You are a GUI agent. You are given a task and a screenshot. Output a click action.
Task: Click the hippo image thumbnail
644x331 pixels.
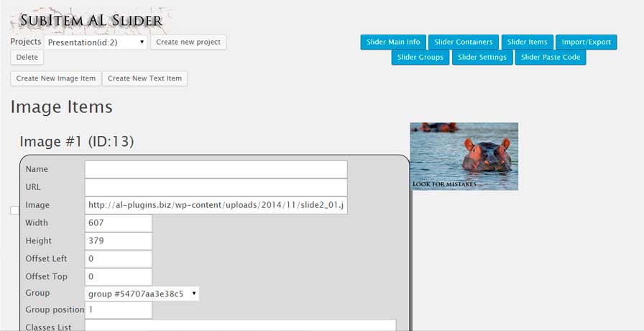pos(464,156)
